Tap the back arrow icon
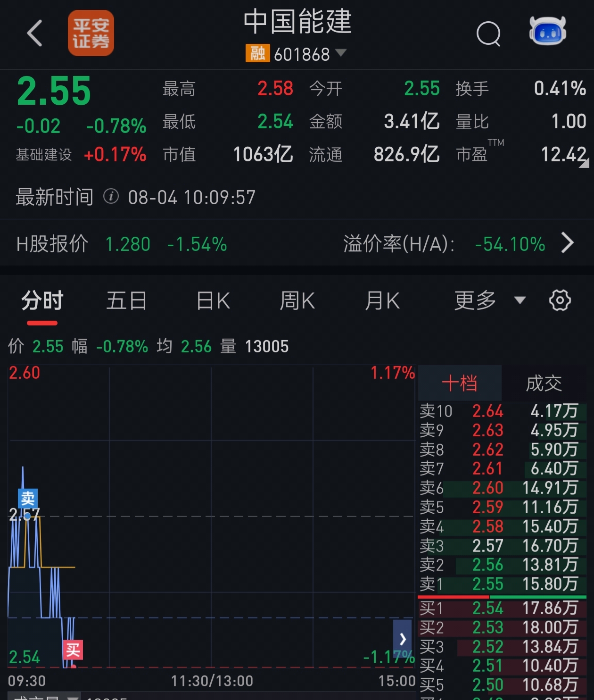The width and height of the screenshot is (594, 700). pos(34,33)
